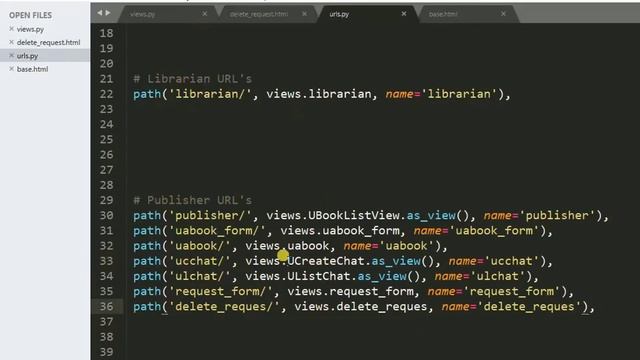Go to previous tab with left arrow
Viewport: 640px width, 360px height.
click(100, 13)
